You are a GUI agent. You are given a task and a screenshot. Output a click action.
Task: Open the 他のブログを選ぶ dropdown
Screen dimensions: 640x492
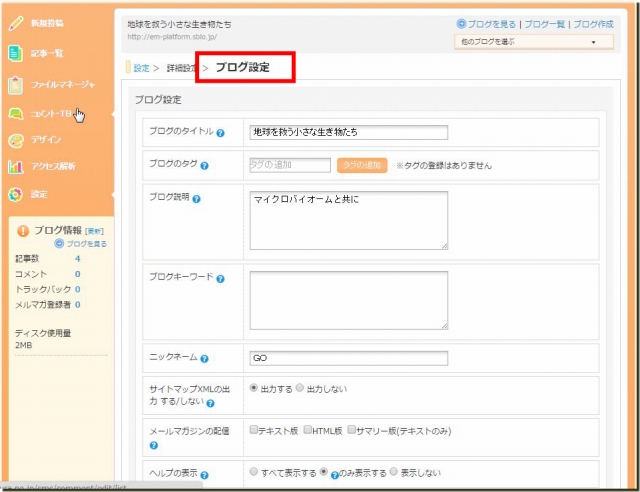(x=534, y=42)
